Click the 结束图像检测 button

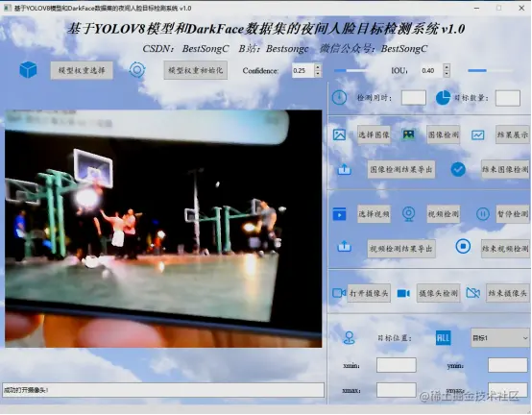click(x=505, y=169)
